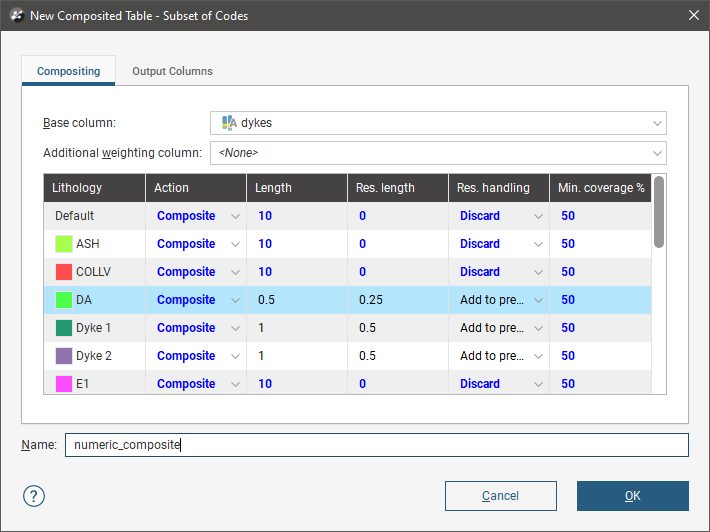Click the dykes column icon in Base column

[x=229, y=123]
